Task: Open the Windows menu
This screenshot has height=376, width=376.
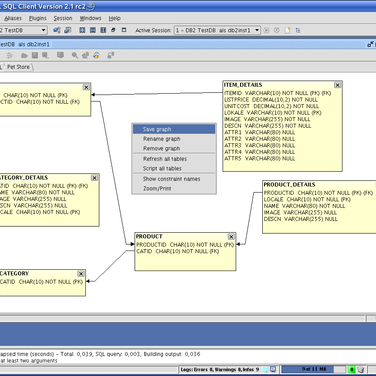Action: (90, 18)
